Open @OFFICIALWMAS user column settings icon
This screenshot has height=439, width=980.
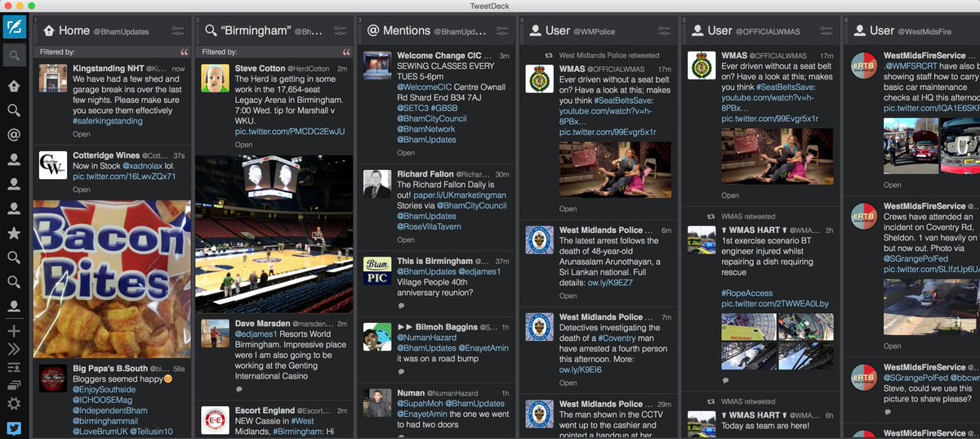828,31
